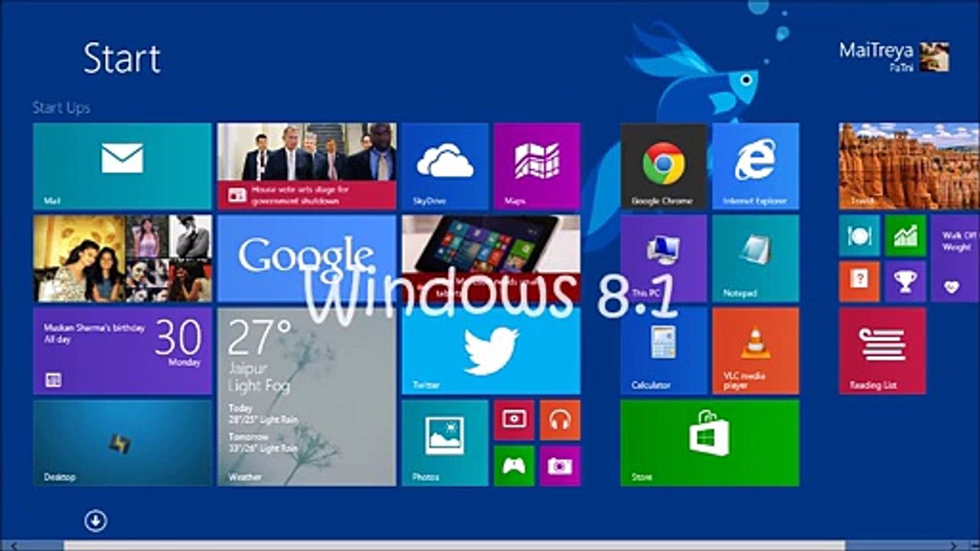Screen dimensions: 980x551
Task: Open the Food & Drink cutlery tile
Action: coord(859,236)
